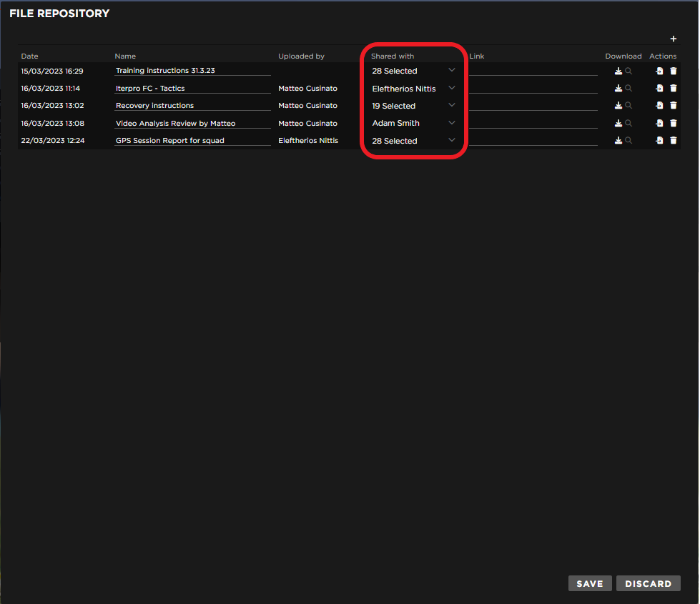This screenshot has width=700, height=604.
Task: Click the plus icon to add a file
Action: pos(673,39)
